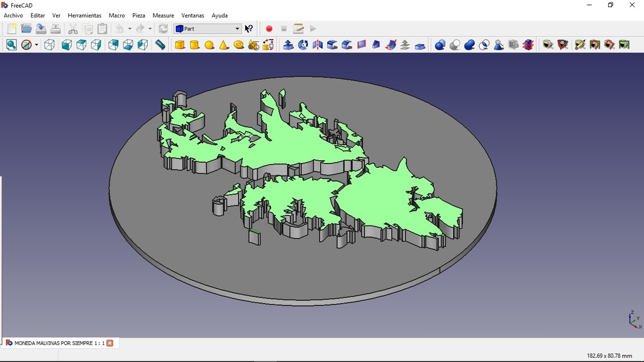644x362 pixels.
Task: Select the Revolve tool
Action: pyautogui.click(x=303, y=45)
